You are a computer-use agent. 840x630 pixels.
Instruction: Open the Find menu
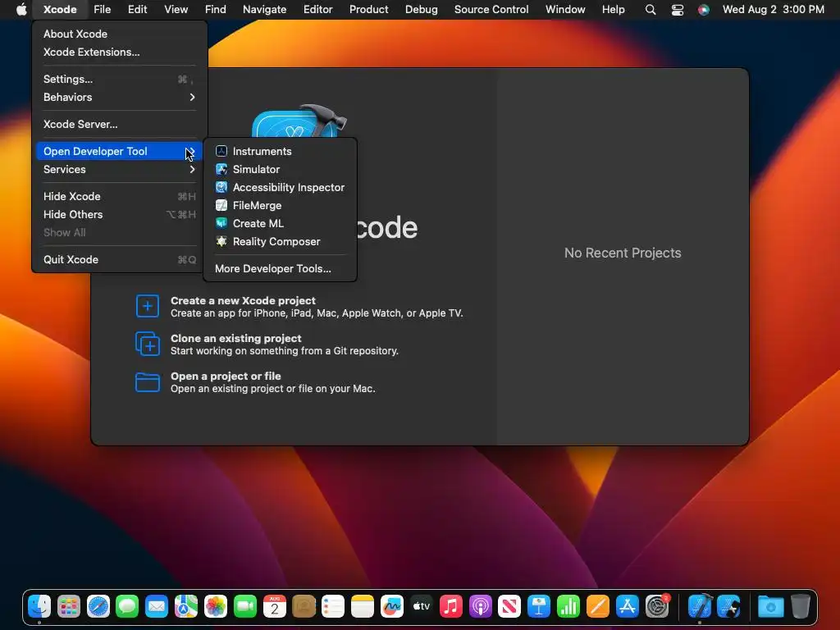coord(216,10)
